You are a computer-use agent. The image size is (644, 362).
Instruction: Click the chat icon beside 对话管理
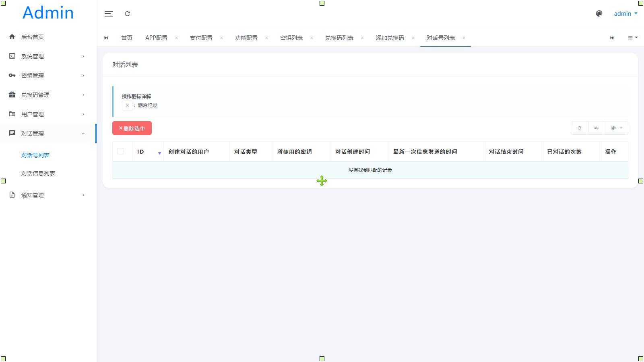[x=12, y=133]
